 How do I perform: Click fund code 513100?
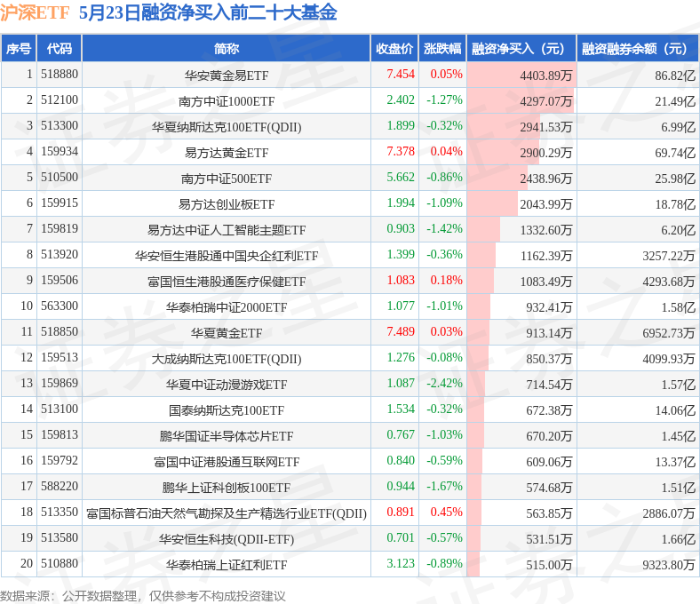[60, 409]
